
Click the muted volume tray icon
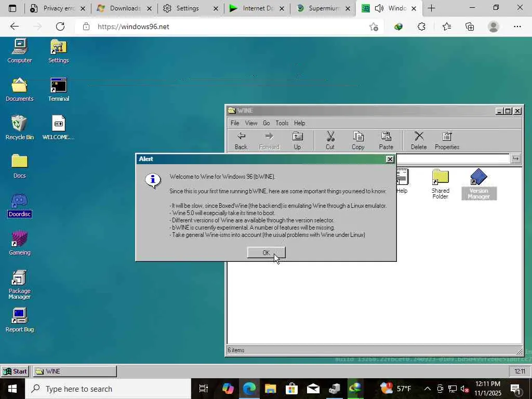pyautogui.click(x=465, y=389)
